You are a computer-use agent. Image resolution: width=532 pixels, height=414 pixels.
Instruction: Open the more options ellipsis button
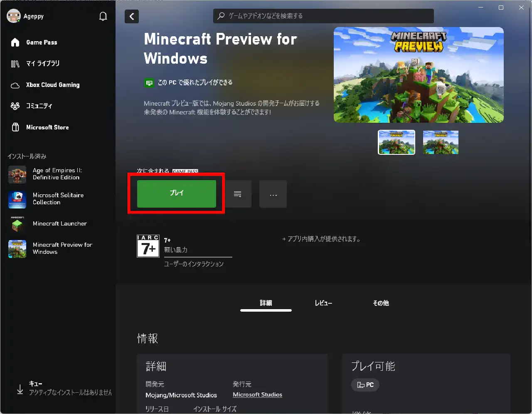pos(273,194)
